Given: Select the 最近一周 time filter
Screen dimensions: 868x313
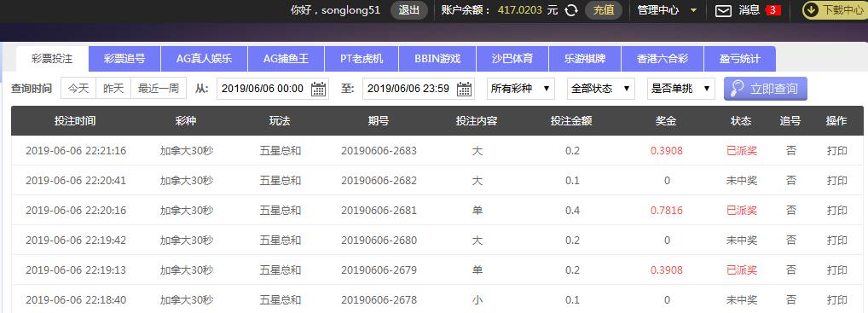Looking at the screenshot, I should click(159, 89).
